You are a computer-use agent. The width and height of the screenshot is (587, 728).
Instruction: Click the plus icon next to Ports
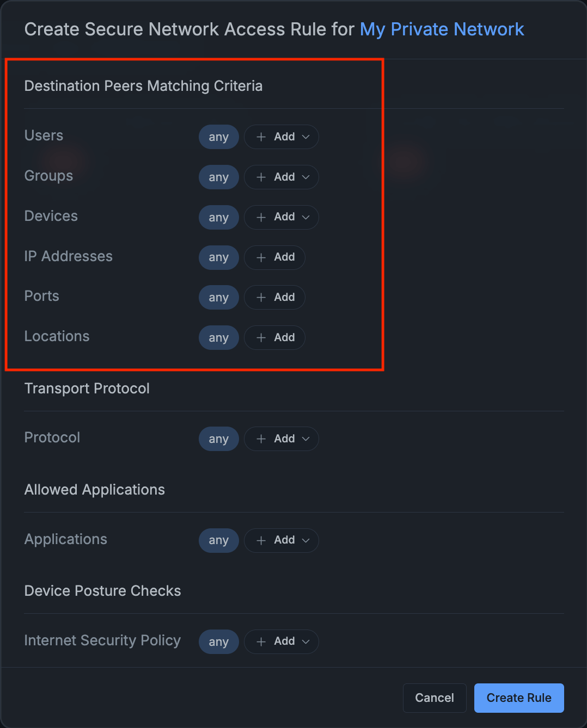260,298
